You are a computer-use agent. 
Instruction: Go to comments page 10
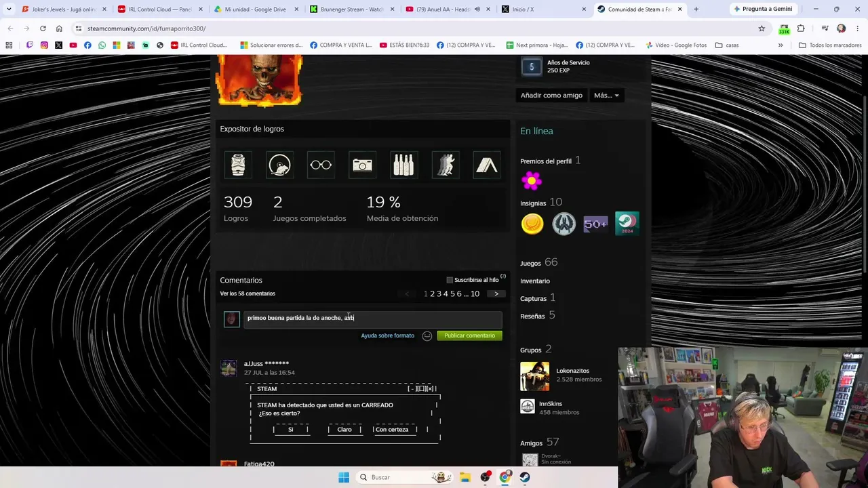475,293
